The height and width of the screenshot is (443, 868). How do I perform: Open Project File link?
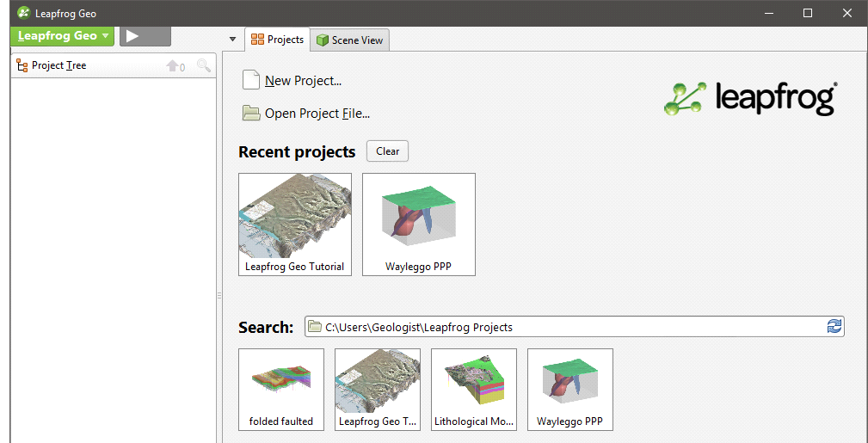point(317,114)
